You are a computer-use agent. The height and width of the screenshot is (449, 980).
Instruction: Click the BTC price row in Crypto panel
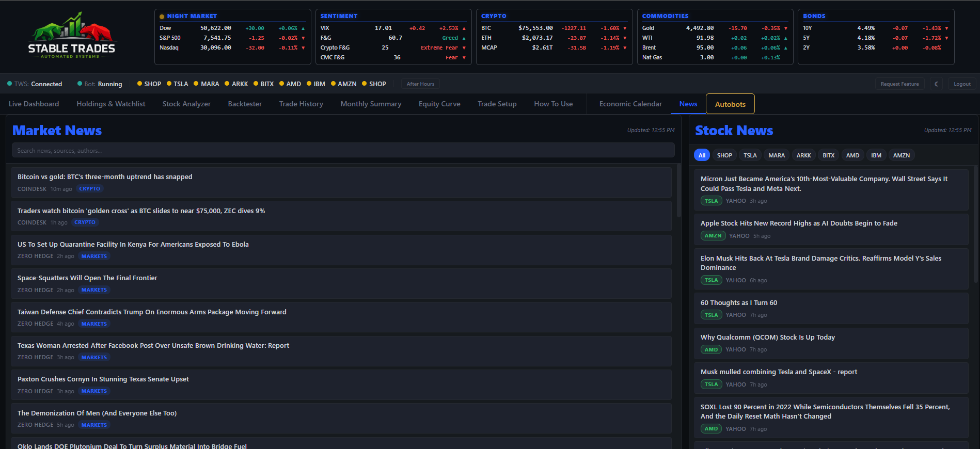tap(554, 28)
